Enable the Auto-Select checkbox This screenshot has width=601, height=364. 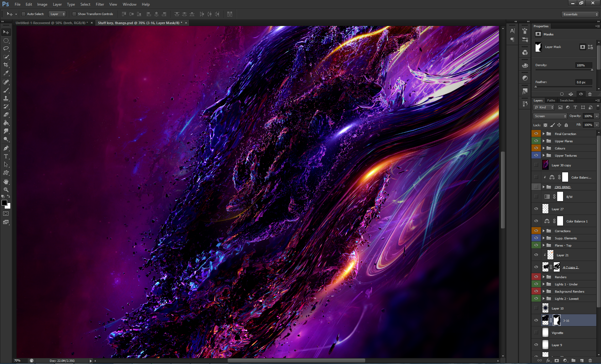[x=23, y=14]
